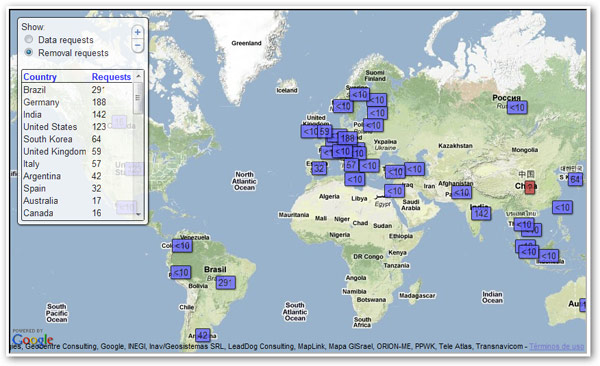Select the Spain row in the list
600x366 pixels.
point(78,188)
